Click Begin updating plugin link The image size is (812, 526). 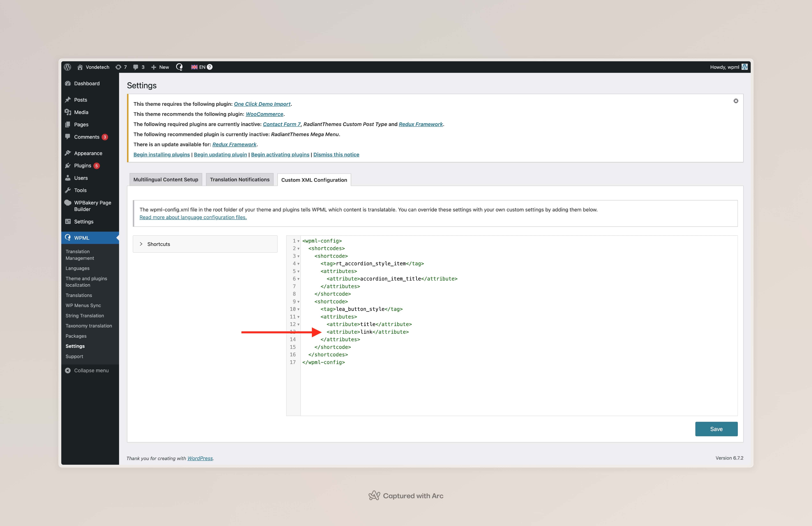(x=220, y=154)
